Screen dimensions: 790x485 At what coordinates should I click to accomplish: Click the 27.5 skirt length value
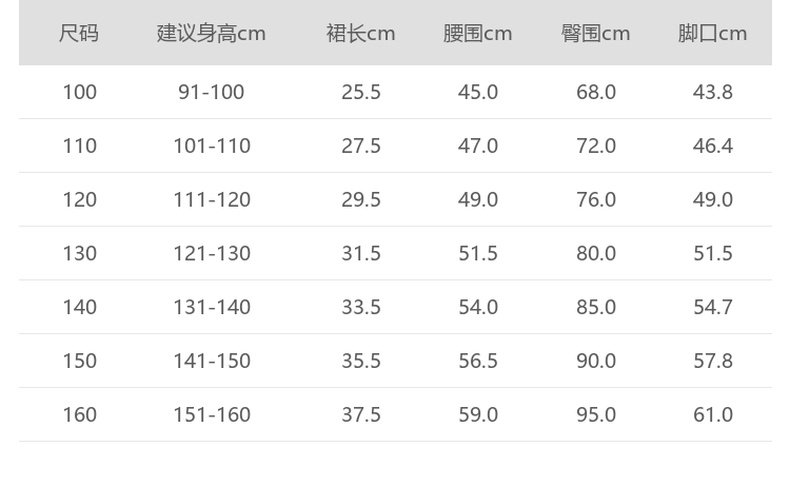click(x=361, y=146)
